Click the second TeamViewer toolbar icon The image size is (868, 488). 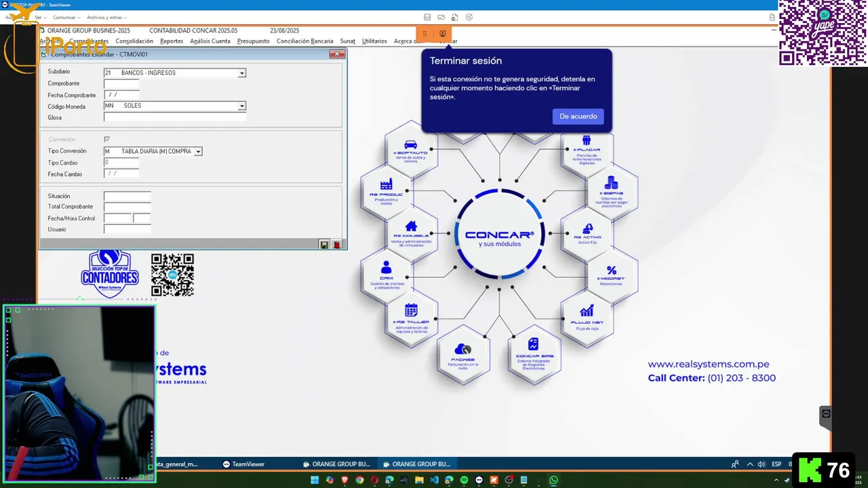coord(441,17)
